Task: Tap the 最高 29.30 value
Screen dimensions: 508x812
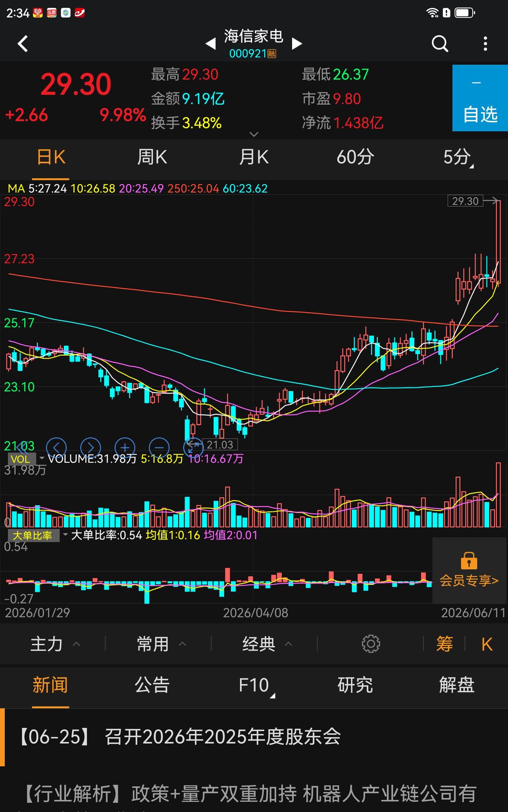Action: [200, 75]
